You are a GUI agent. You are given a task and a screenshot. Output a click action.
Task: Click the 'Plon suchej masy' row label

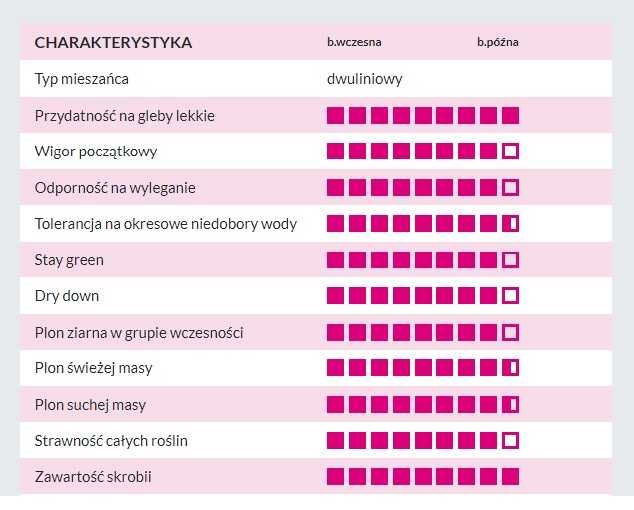[90, 405]
